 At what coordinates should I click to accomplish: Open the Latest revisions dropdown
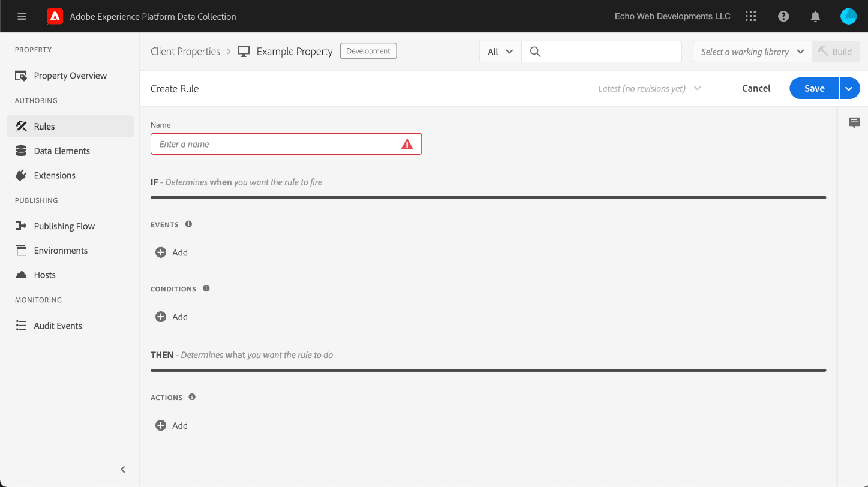pos(650,88)
